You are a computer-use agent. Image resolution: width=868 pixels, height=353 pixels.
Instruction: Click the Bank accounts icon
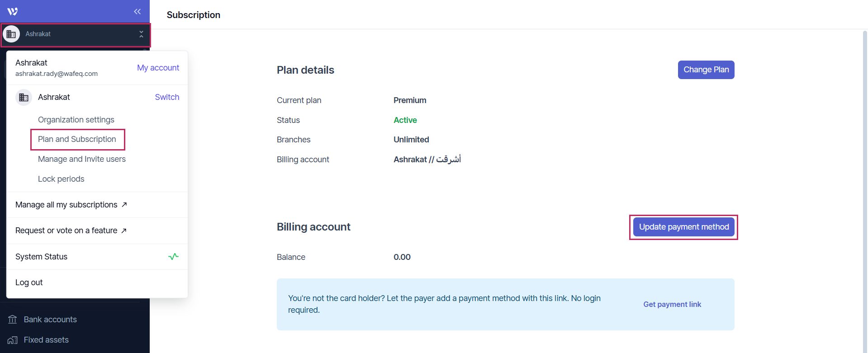click(13, 320)
